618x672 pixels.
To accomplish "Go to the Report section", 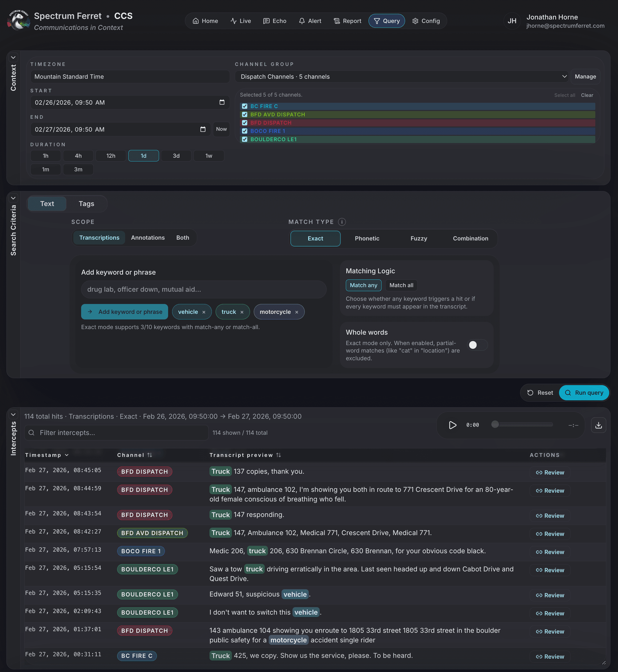I will tap(347, 21).
